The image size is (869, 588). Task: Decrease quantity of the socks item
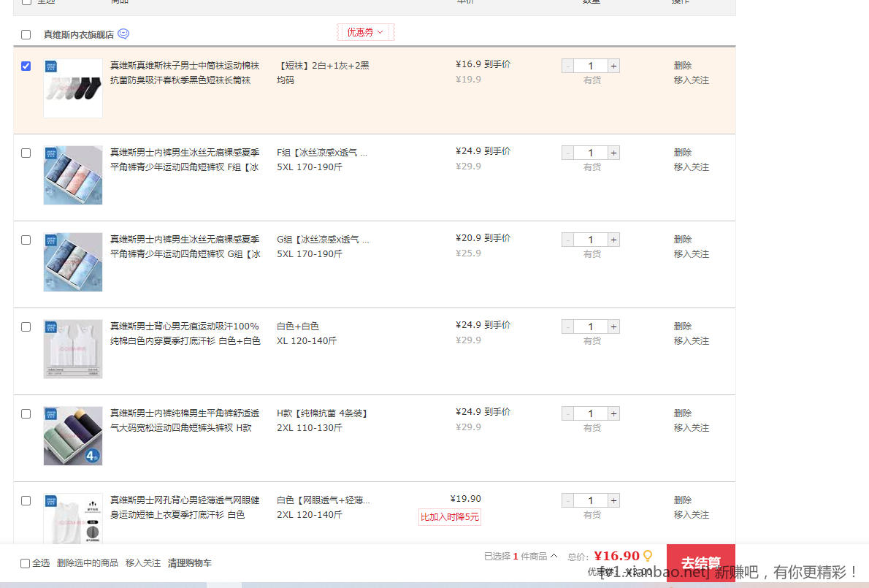[567, 66]
